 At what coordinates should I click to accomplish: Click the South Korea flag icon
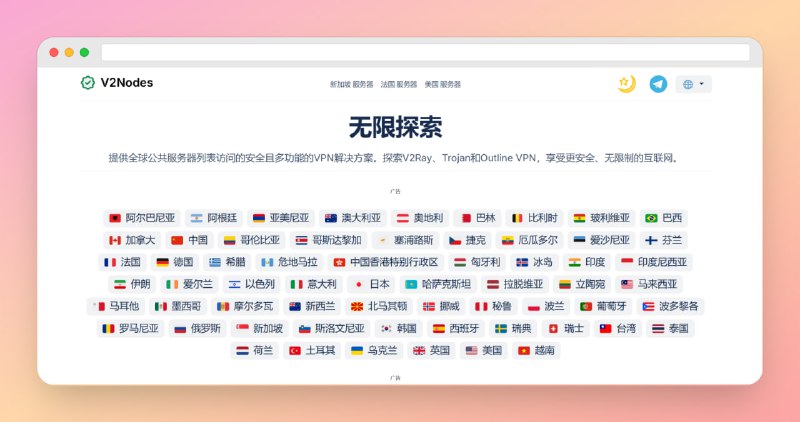click(x=385, y=328)
